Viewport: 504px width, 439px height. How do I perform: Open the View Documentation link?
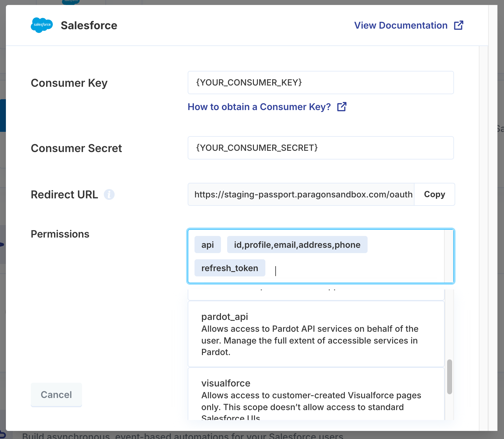(401, 25)
